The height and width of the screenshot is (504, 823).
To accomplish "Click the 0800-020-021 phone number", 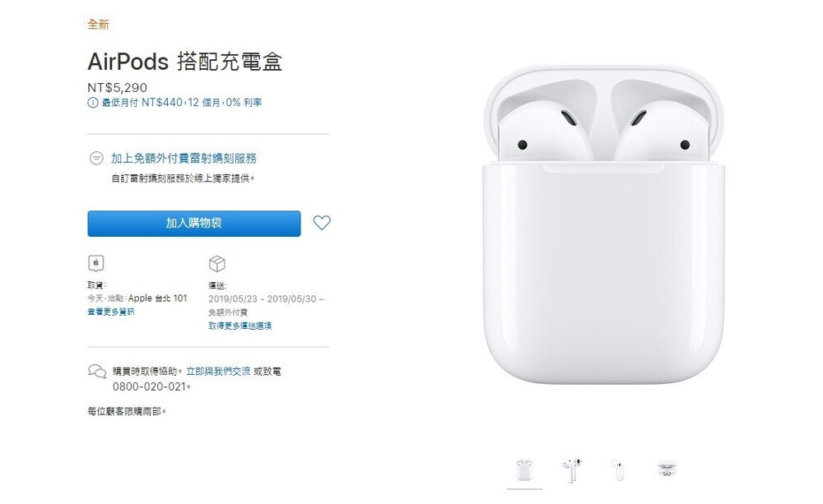I will pyautogui.click(x=150, y=386).
